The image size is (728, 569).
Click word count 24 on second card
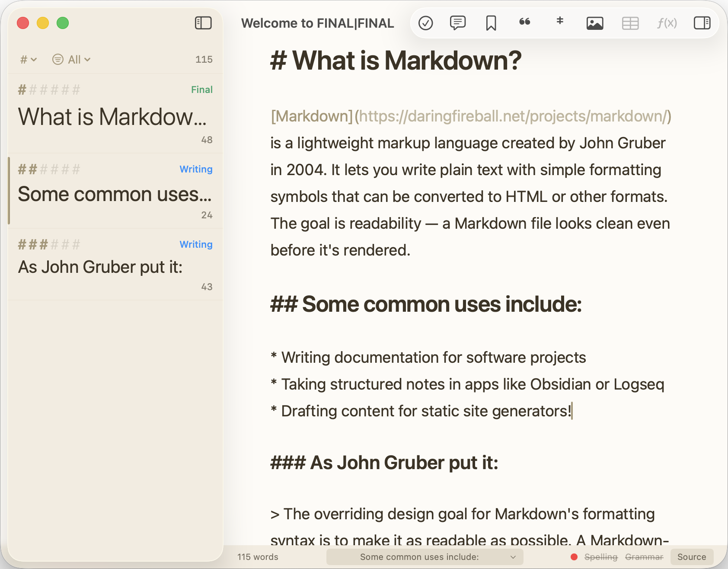(x=207, y=215)
